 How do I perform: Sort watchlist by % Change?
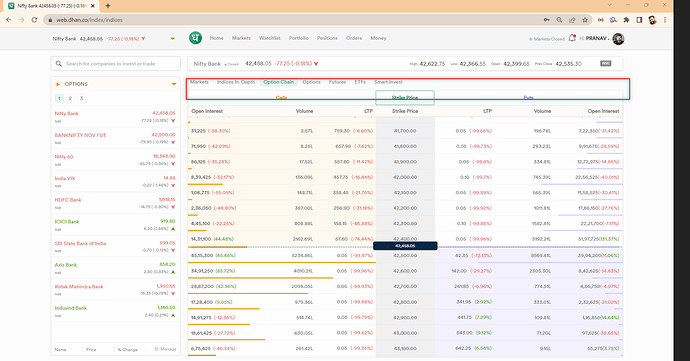click(x=128, y=350)
